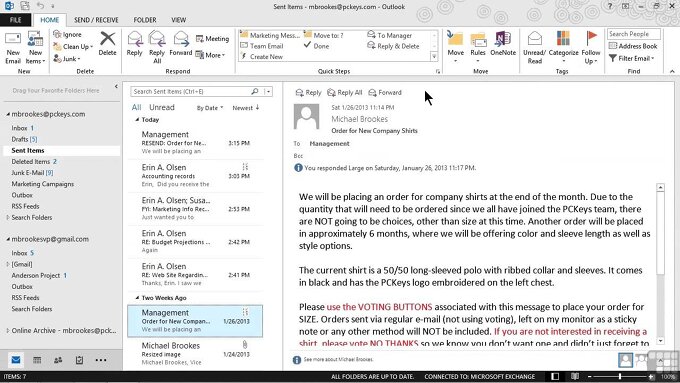Run the Done quick step

tap(316, 46)
